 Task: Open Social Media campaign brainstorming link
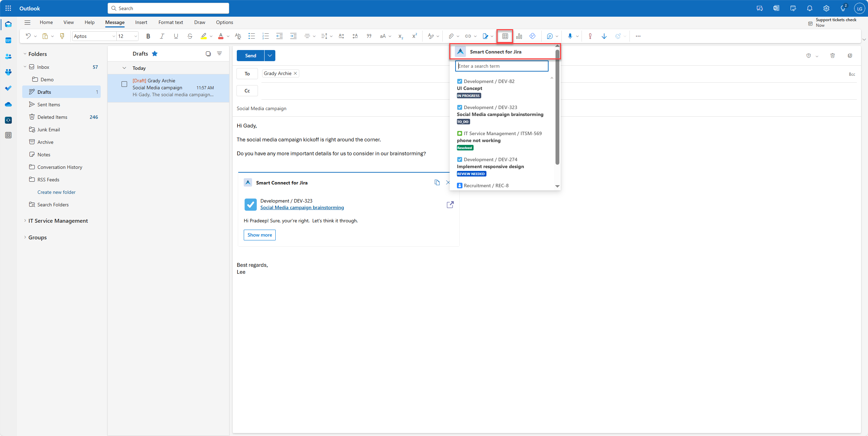[x=302, y=207]
